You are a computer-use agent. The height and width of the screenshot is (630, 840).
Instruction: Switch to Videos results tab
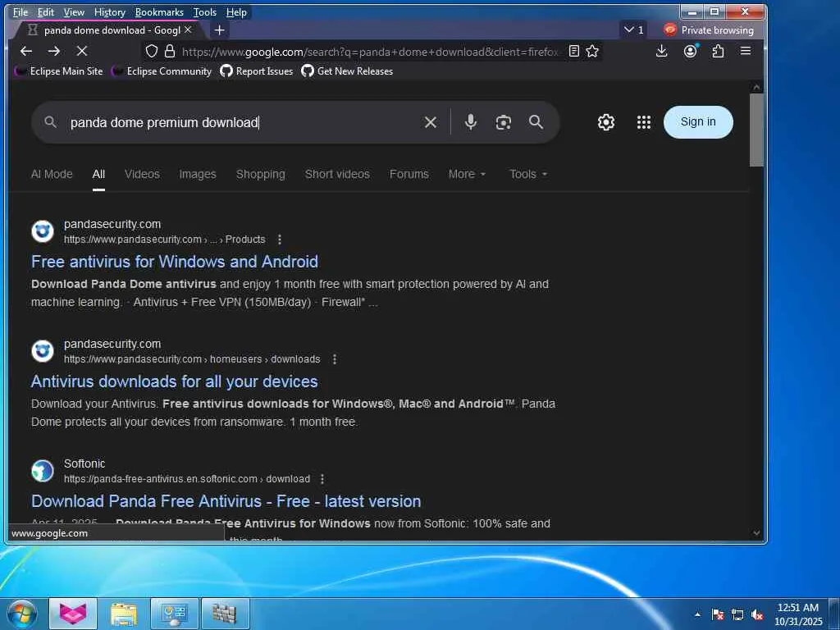click(142, 174)
